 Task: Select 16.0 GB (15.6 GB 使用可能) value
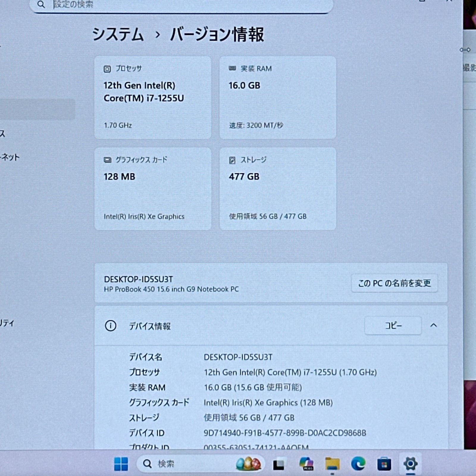[253, 387]
